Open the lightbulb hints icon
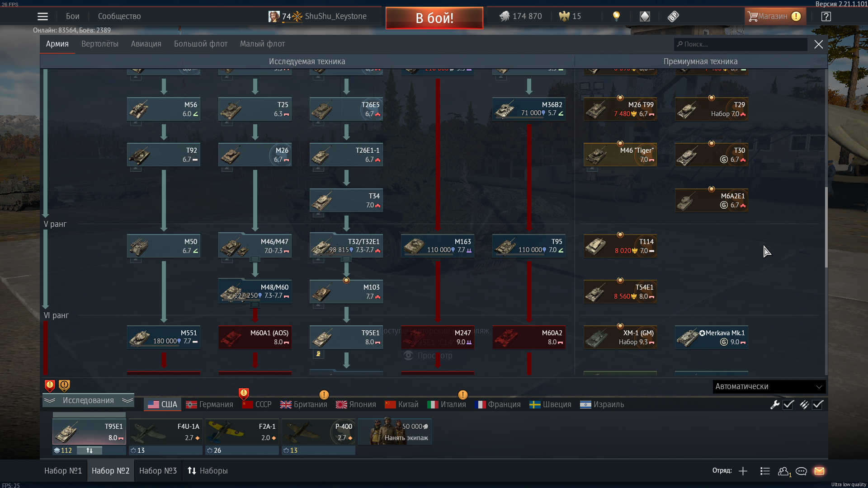The height and width of the screenshot is (488, 868). [x=616, y=16]
